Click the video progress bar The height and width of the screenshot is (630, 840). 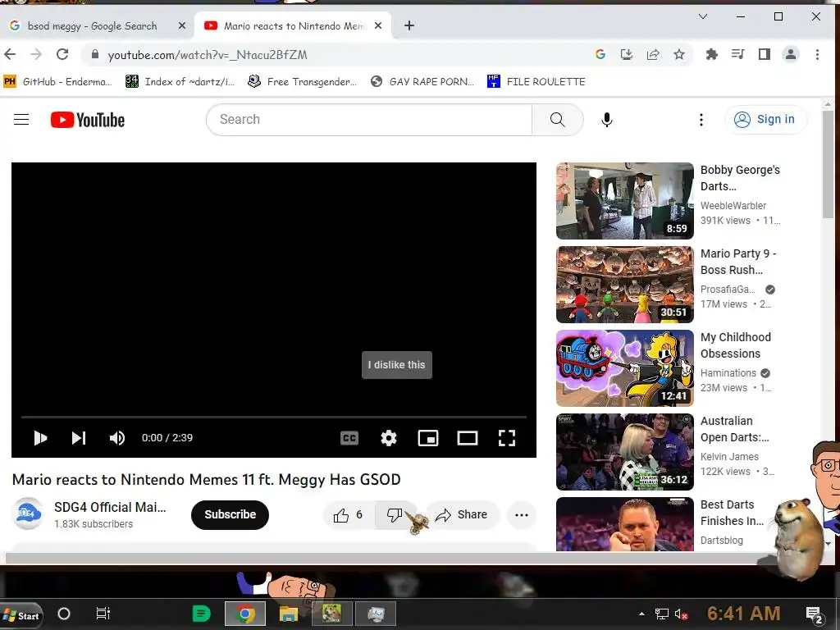[x=274, y=416]
